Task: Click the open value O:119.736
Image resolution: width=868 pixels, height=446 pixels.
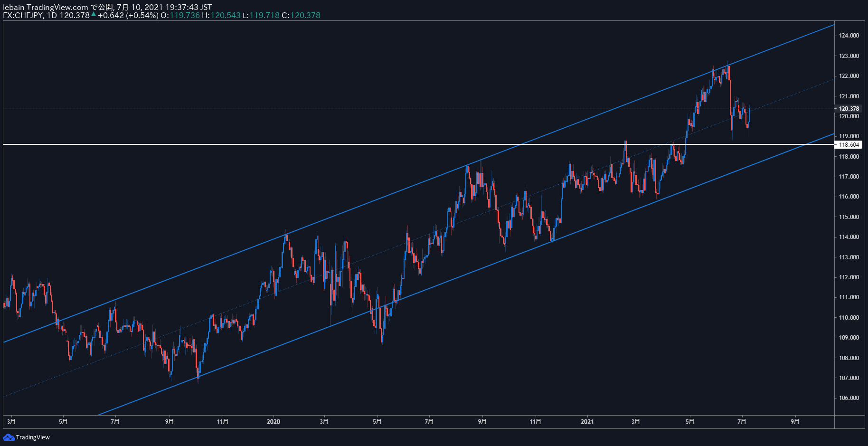Action: tap(180, 15)
